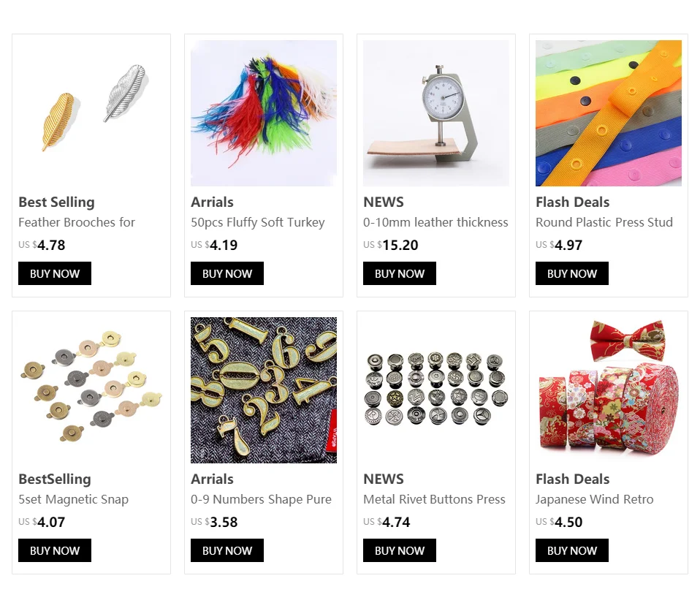Buy the Japanese Wind Retro ribbon
This screenshot has width=700, height=592.
[572, 550]
